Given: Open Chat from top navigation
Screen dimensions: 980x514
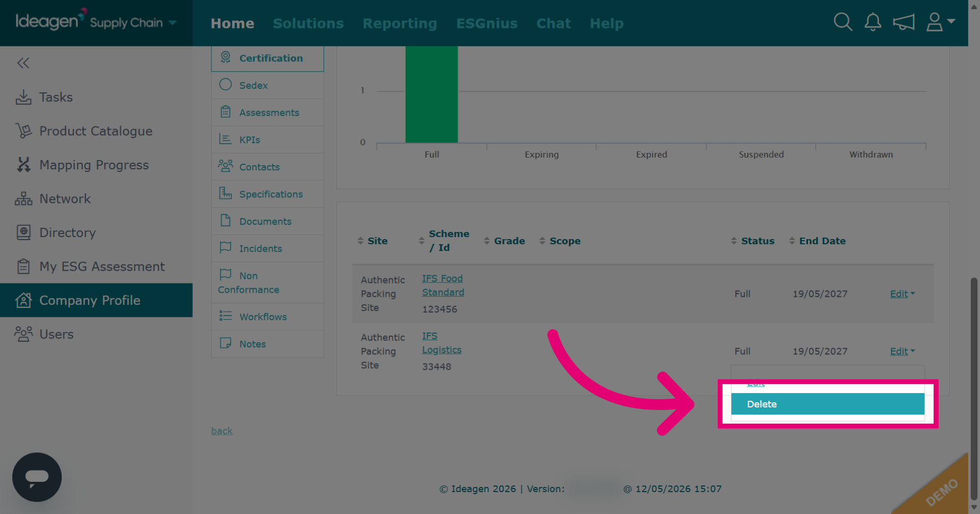Looking at the screenshot, I should [553, 23].
